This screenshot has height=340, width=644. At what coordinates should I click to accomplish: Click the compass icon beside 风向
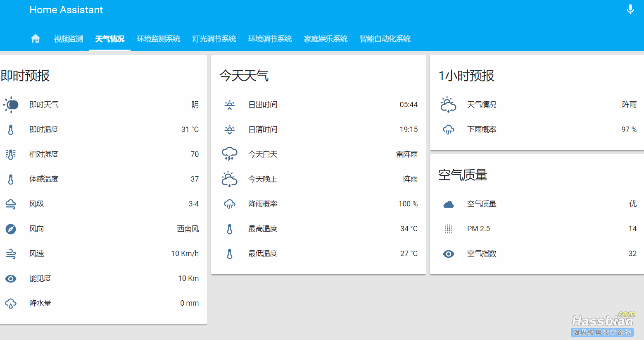pyautogui.click(x=11, y=229)
